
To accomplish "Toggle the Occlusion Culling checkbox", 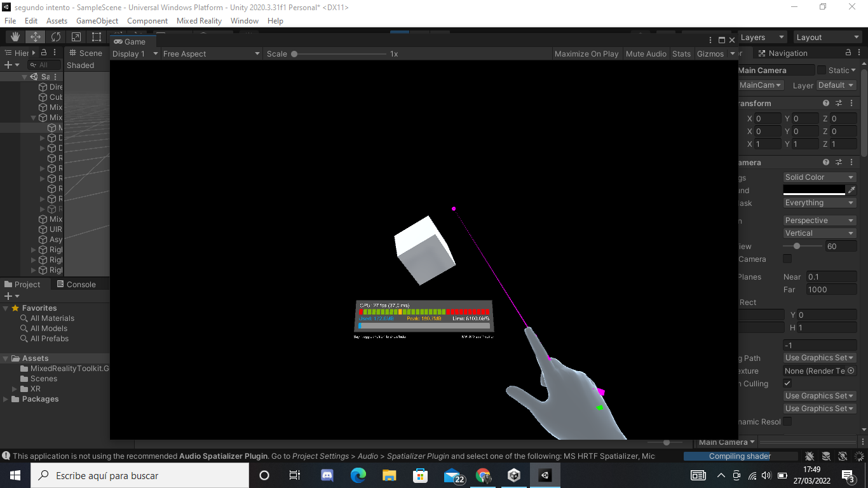I will 787,383.
